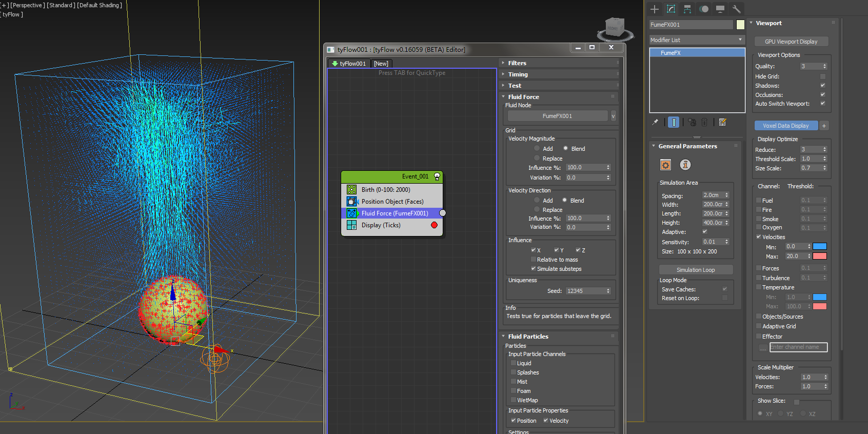This screenshot has height=434, width=868.
Task: Click the Simulation Loop button
Action: [x=695, y=270]
